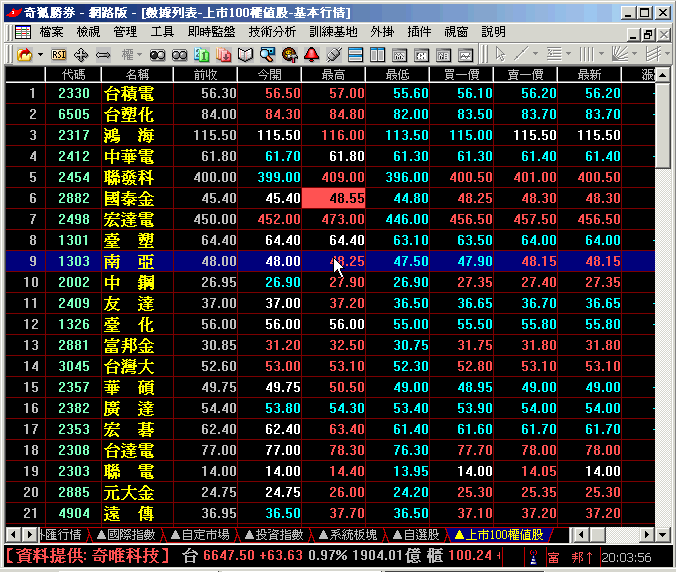Click the second small chart window icon

coord(422,55)
